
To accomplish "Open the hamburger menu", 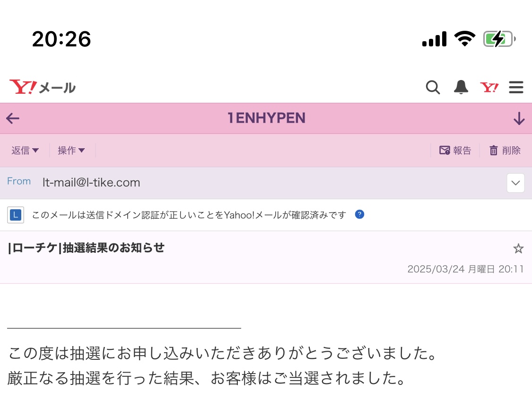I will (x=516, y=87).
